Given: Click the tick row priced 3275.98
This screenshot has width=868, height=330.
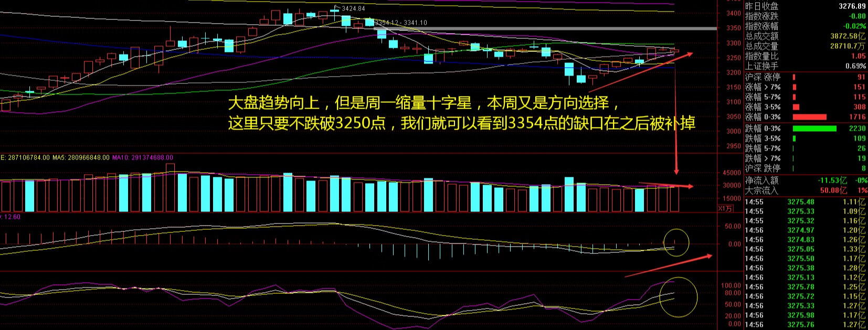Looking at the screenshot, I should click(806, 315).
